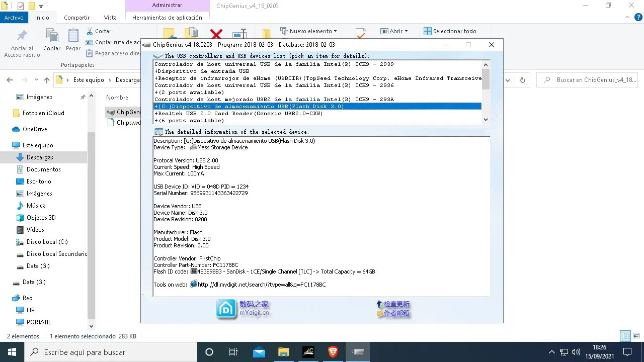Click the Nombre column header
644x362 pixels.
pyautogui.click(x=117, y=98)
